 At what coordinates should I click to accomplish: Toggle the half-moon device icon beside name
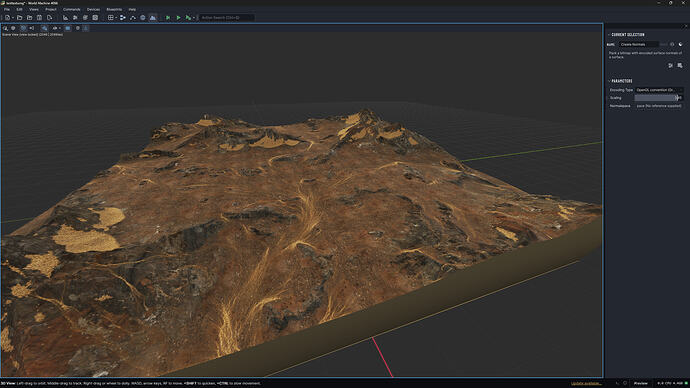click(x=680, y=44)
